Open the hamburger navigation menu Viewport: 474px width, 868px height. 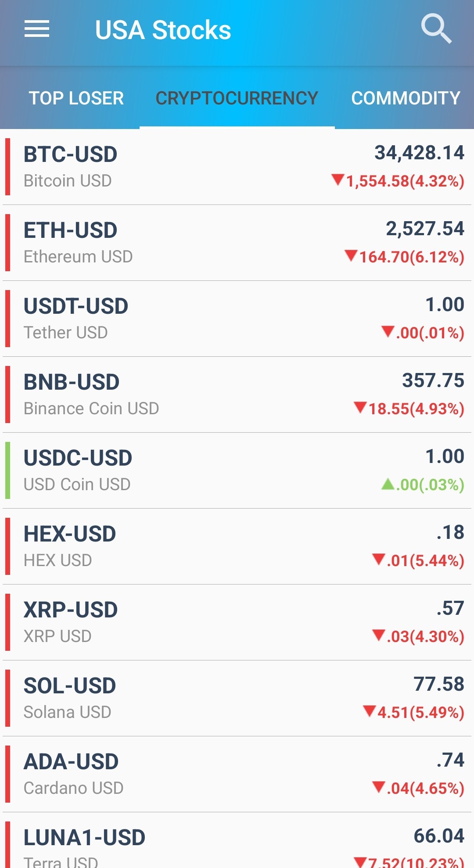coord(37,29)
